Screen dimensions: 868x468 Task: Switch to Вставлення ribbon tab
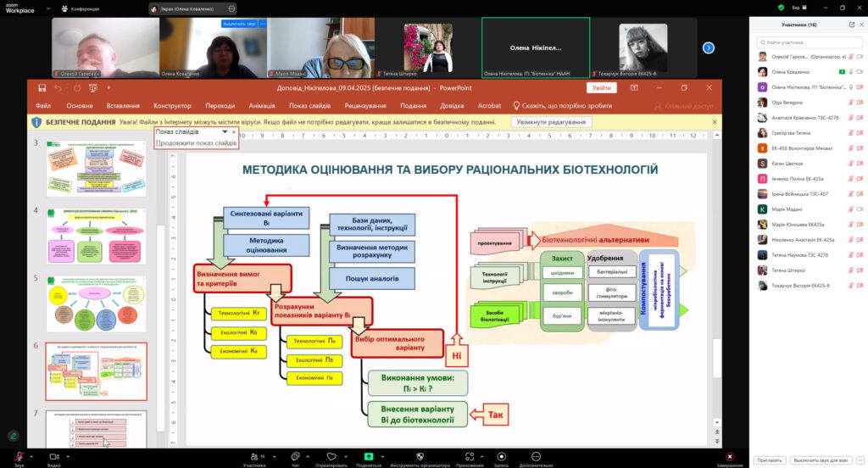(x=123, y=106)
